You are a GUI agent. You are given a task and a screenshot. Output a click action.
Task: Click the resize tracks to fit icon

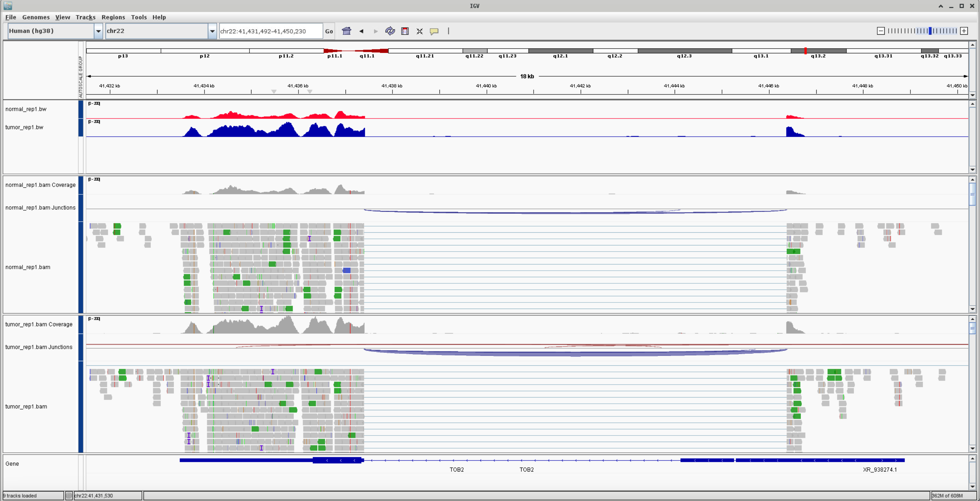(420, 31)
